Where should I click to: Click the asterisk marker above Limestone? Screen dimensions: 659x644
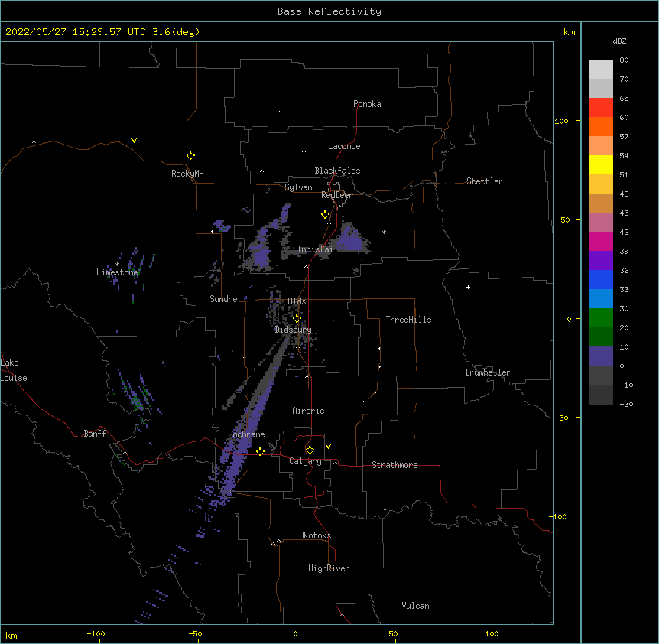117,265
